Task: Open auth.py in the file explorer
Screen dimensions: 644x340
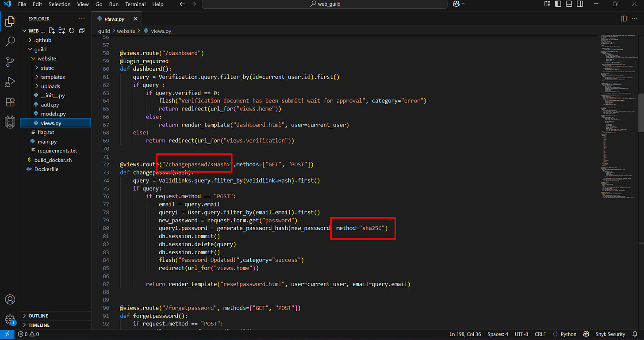Action: coord(50,105)
